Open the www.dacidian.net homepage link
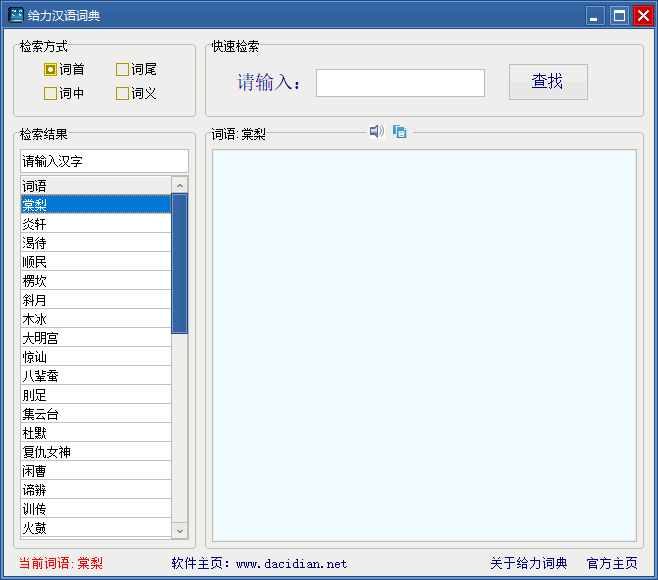This screenshot has height=580, width=658. (x=292, y=564)
